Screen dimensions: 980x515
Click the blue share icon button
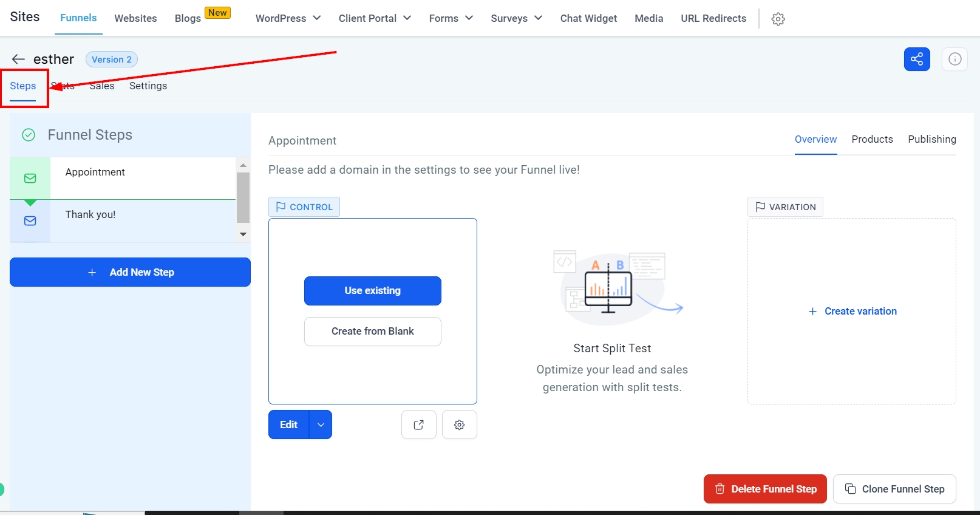[x=916, y=60]
